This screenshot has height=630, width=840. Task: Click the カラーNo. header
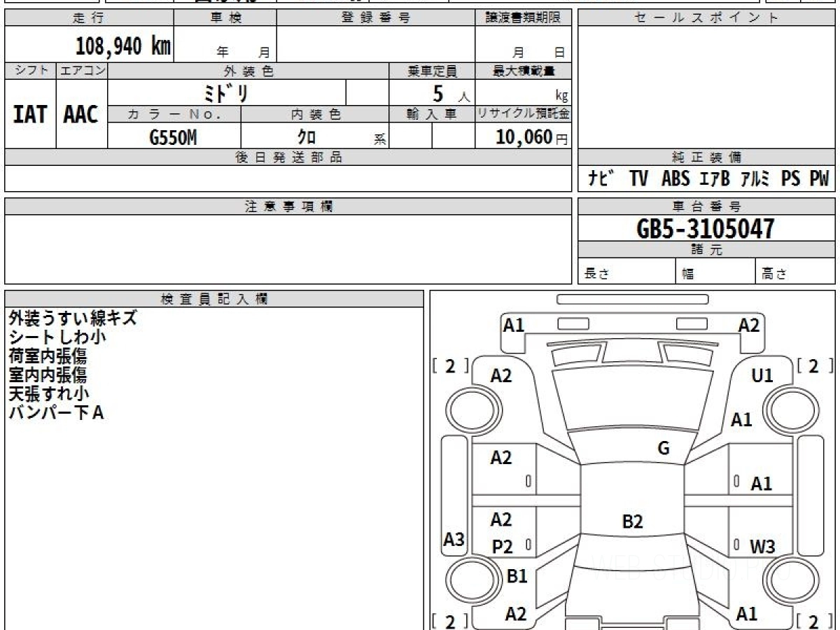click(x=174, y=114)
